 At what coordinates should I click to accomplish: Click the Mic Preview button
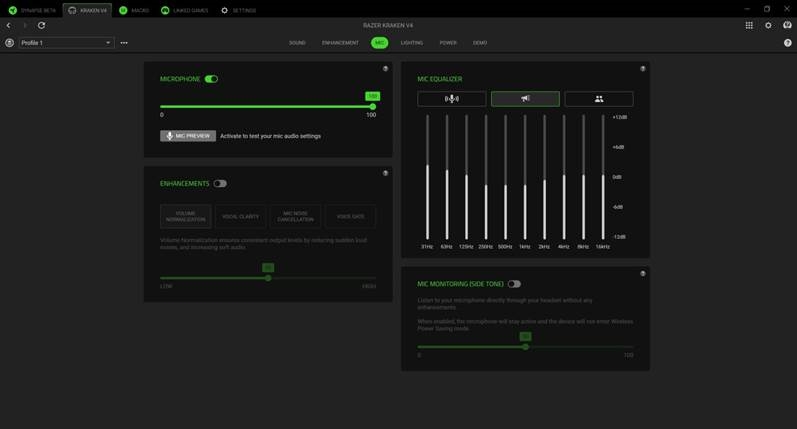pyautogui.click(x=188, y=136)
